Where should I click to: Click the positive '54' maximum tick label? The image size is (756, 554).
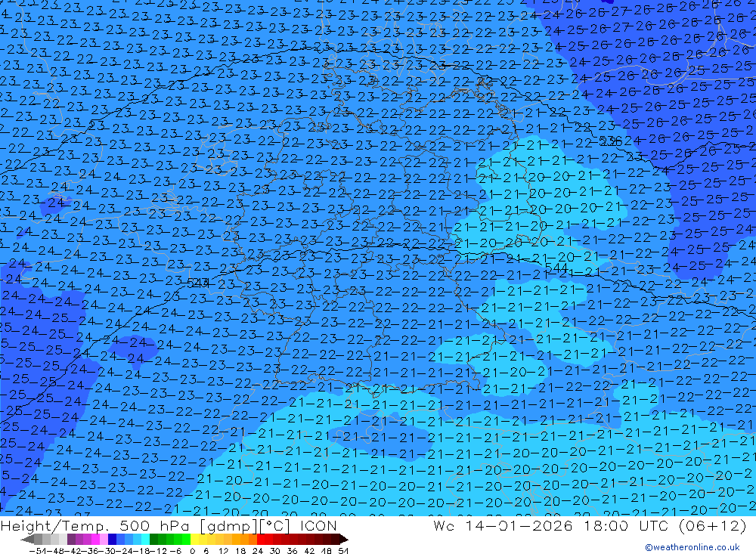tap(342, 551)
